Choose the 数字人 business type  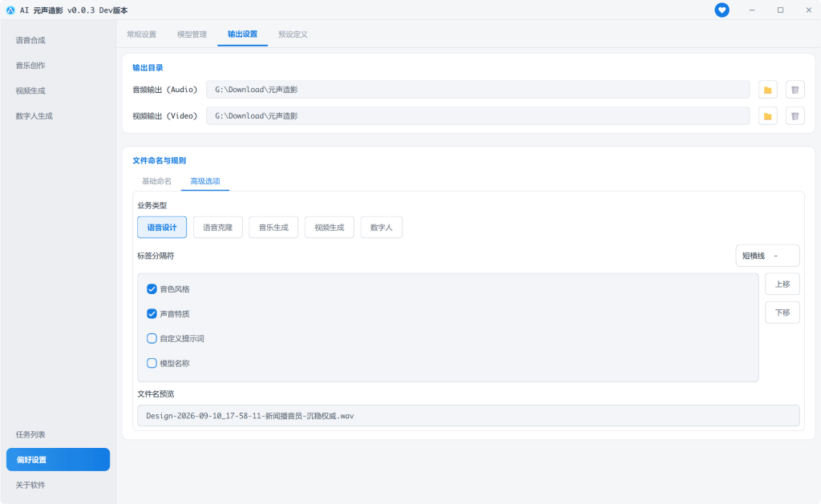pos(381,227)
